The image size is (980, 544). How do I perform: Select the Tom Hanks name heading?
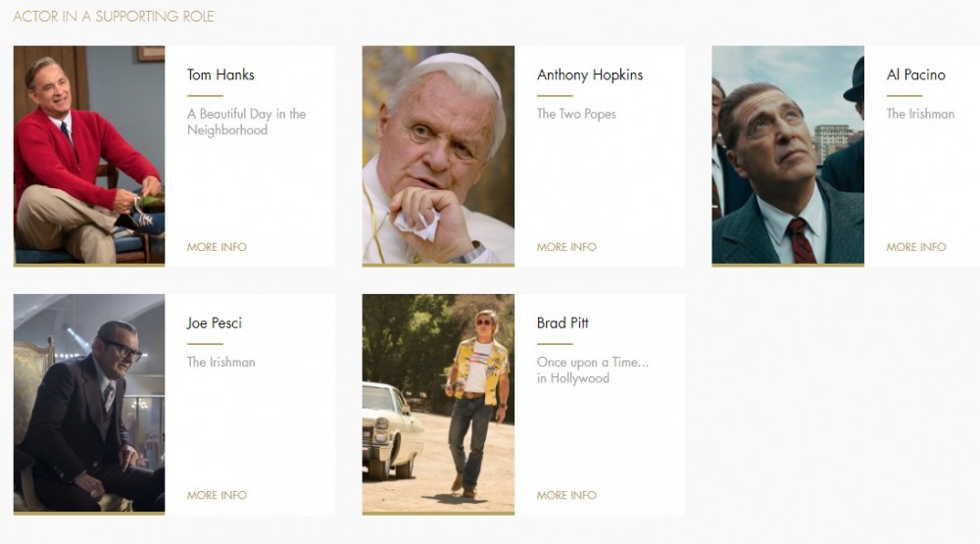coord(220,74)
